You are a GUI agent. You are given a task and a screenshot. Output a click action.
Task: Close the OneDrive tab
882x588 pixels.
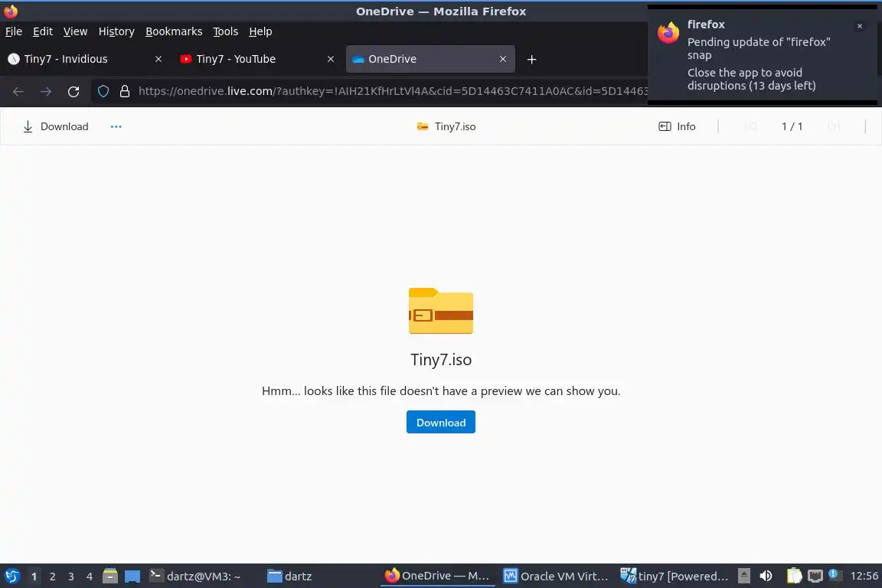[503, 59]
